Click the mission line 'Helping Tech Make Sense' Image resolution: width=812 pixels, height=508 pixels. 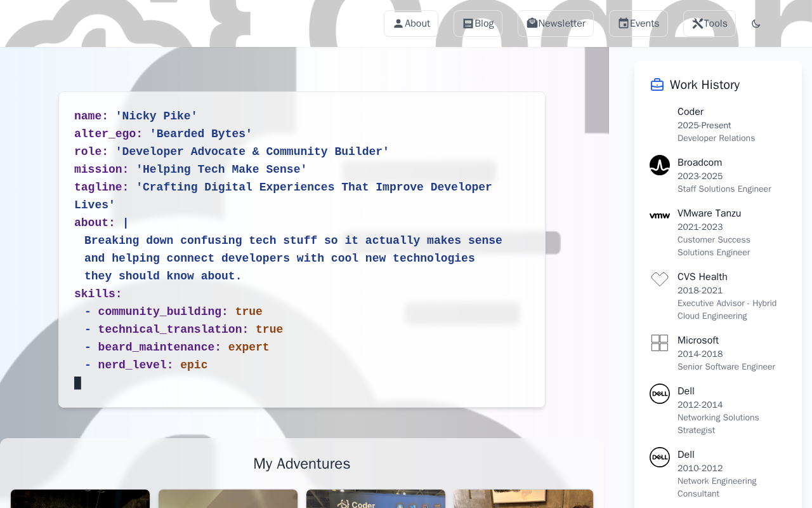coord(190,170)
